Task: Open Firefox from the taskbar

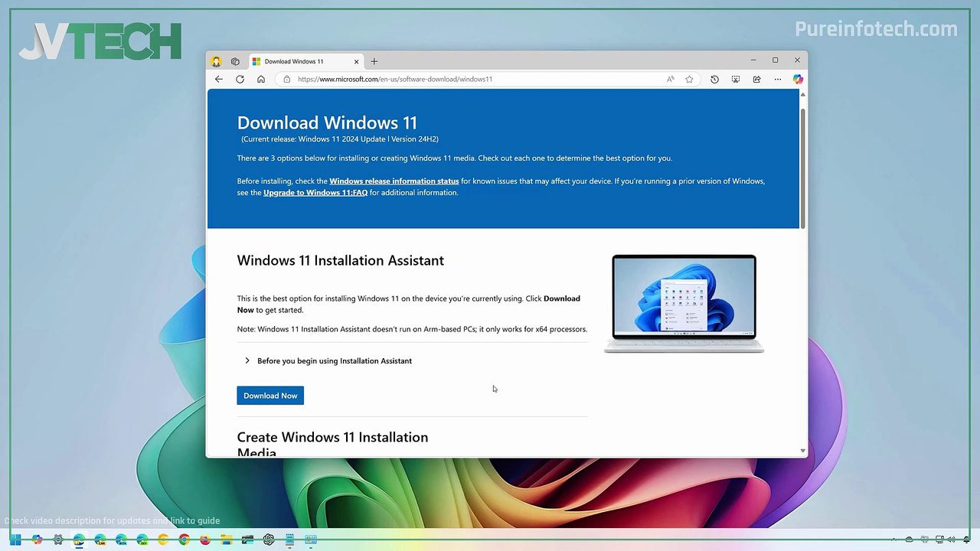Action: click(205, 540)
